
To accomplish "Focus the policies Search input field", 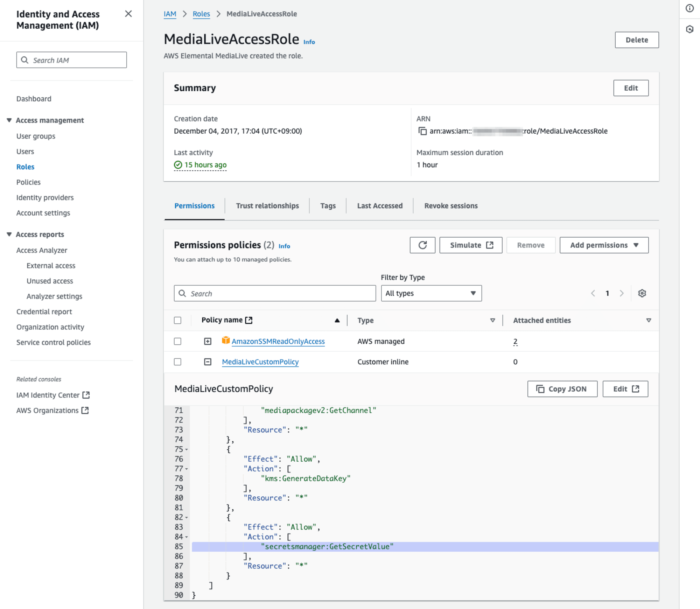I will pyautogui.click(x=275, y=293).
